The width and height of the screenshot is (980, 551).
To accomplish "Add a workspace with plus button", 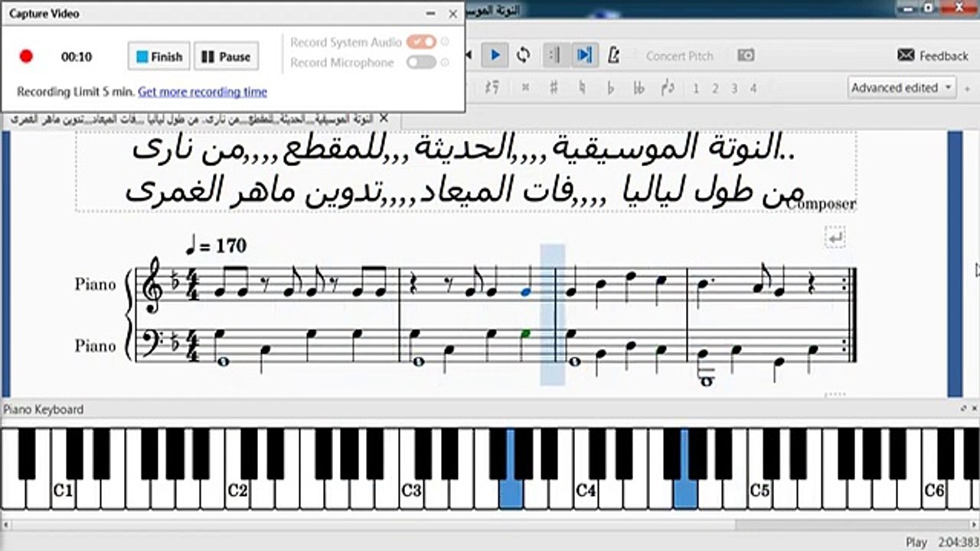I will (966, 88).
